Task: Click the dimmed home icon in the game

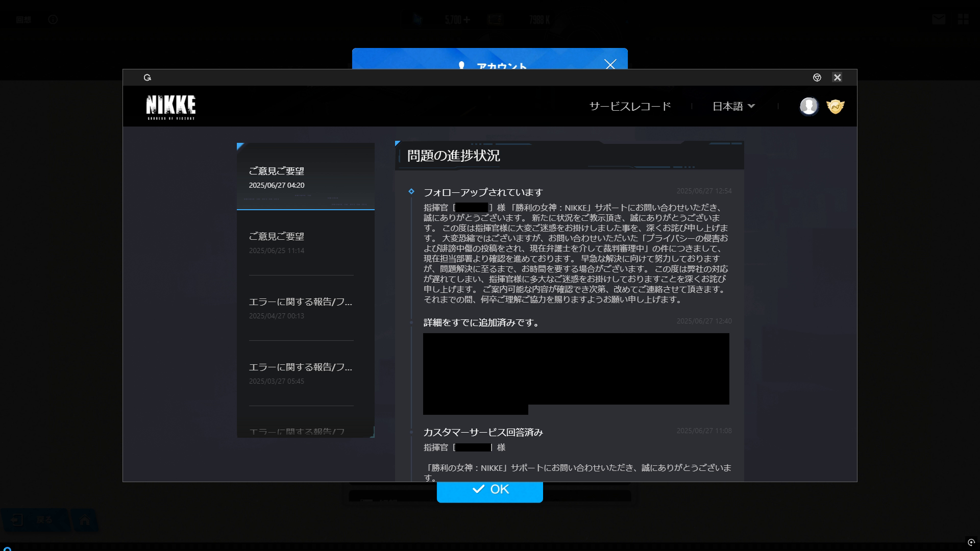Action: pyautogui.click(x=85, y=520)
